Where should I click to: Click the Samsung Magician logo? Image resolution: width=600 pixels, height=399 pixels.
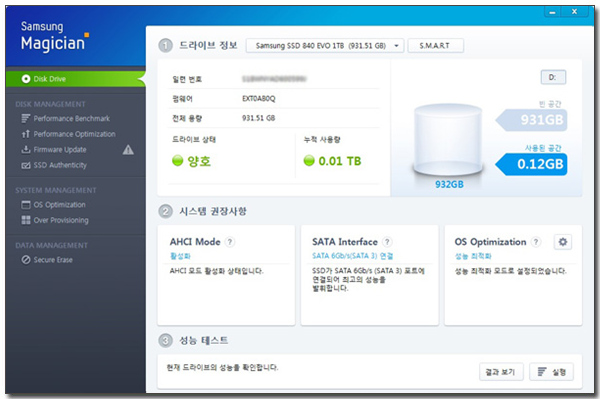[x=55, y=36]
